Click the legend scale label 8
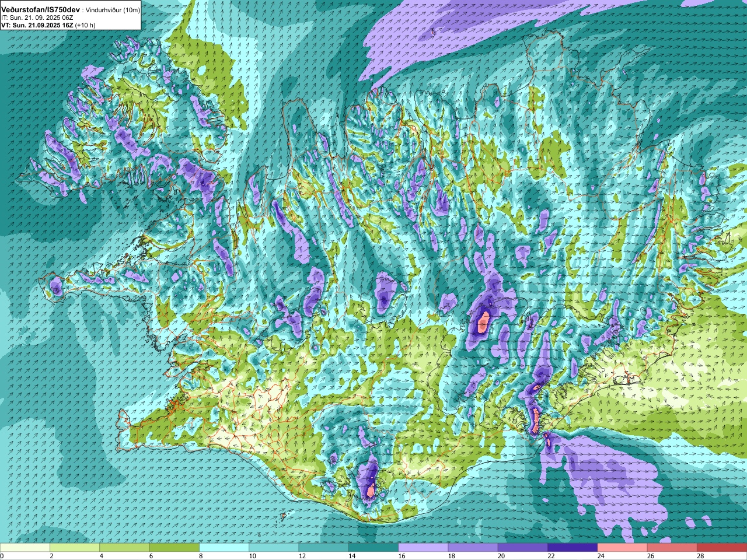The height and width of the screenshot is (560, 747). click(201, 556)
